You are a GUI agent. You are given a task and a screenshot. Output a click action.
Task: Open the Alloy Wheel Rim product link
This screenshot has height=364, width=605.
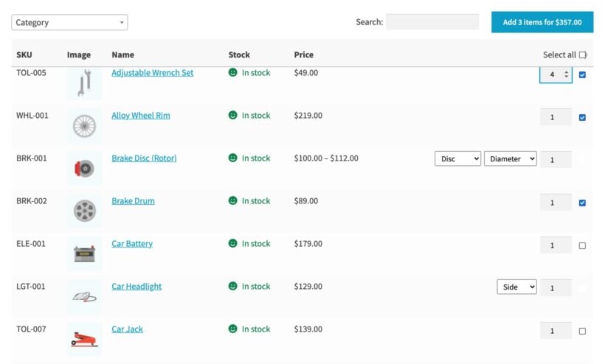coord(141,116)
